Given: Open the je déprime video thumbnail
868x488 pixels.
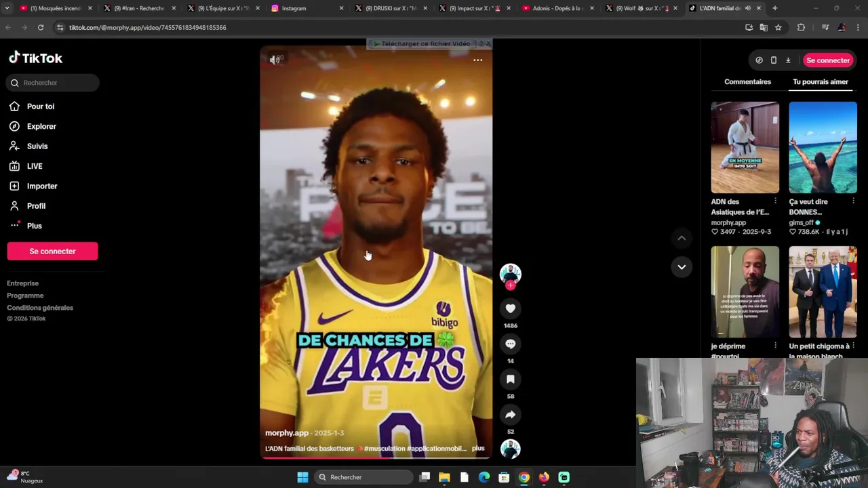Looking at the screenshot, I should pyautogui.click(x=745, y=291).
